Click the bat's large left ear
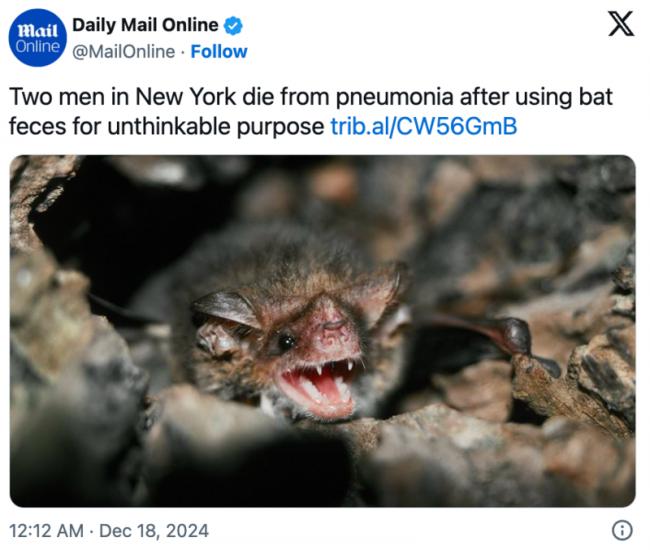The width and height of the screenshot is (650, 550). pyautogui.click(x=226, y=308)
